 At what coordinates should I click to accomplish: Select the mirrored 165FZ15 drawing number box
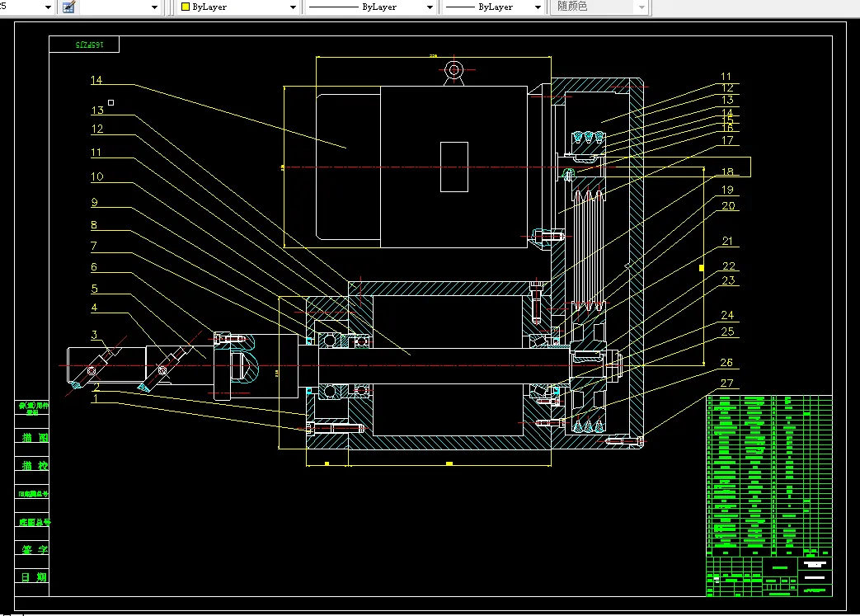tap(84, 45)
